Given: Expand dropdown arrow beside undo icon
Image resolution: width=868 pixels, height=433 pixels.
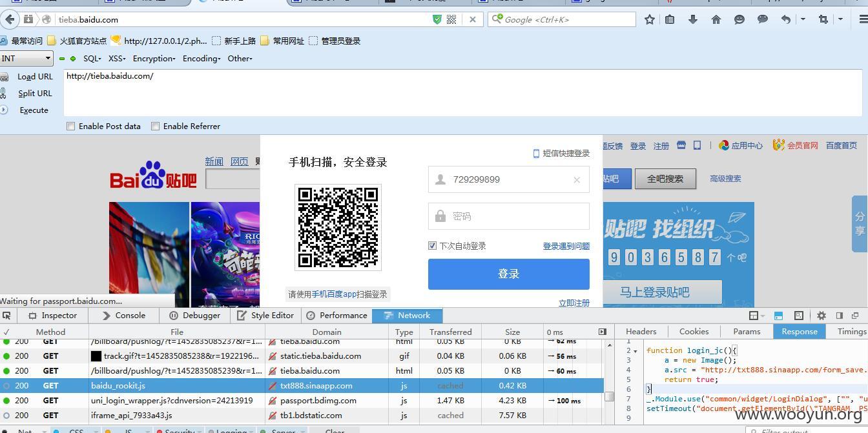Looking at the screenshot, I should [803, 19].
